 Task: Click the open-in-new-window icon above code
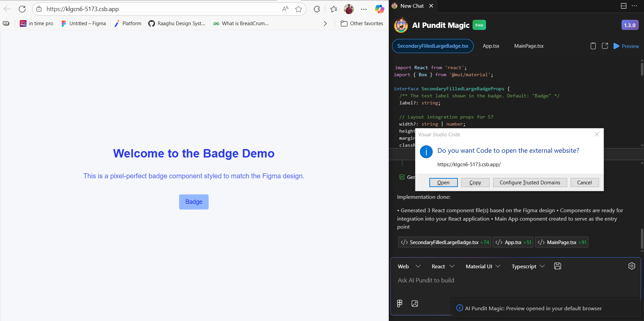pos(605,46)
